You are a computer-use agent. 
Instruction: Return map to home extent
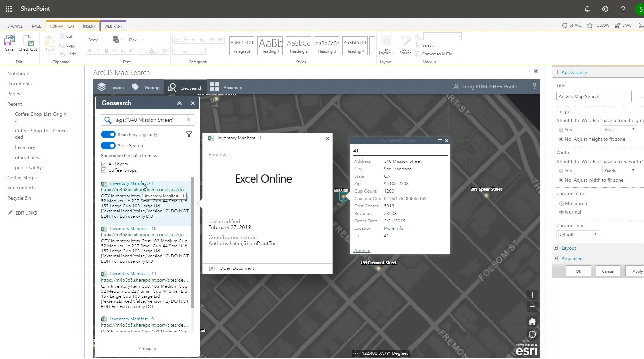(x=532, y=321)
